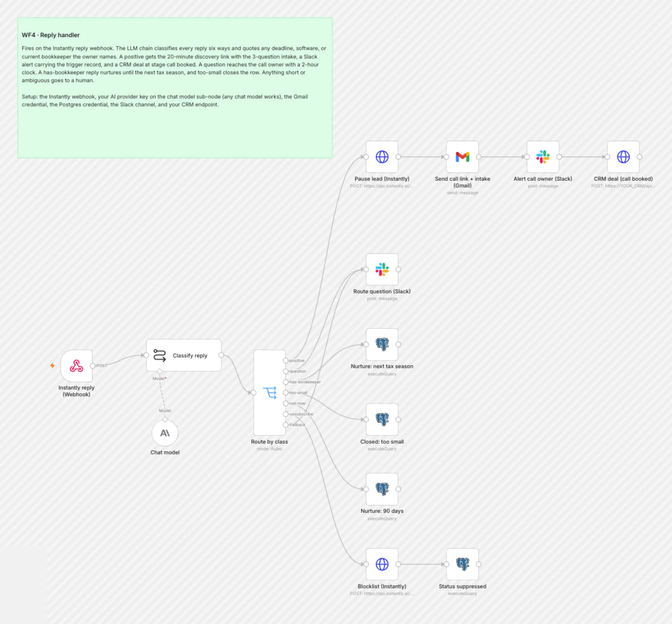
Task: Click the unsubscribe output connector
Action: 286,414
